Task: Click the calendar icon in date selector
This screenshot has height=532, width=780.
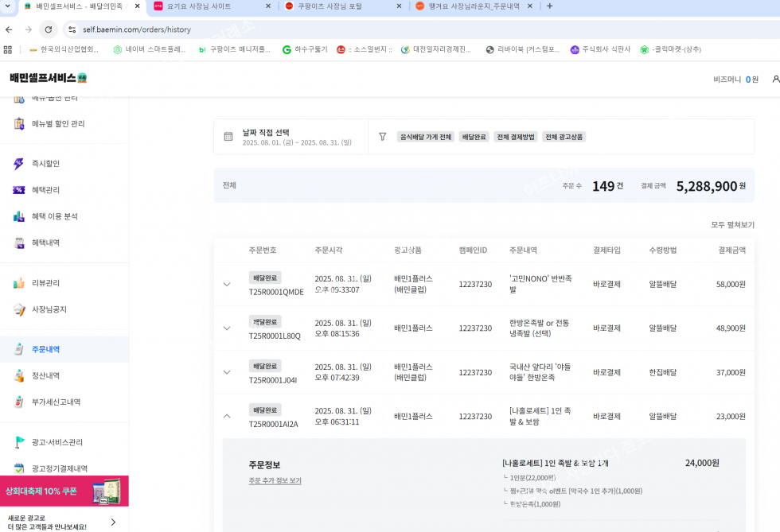Action: 228,137
